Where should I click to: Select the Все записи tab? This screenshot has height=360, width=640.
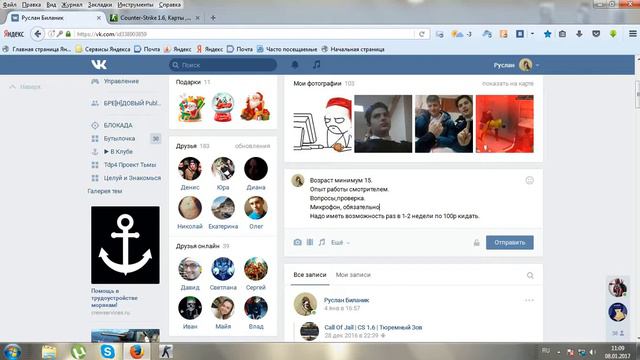[310, 275]
